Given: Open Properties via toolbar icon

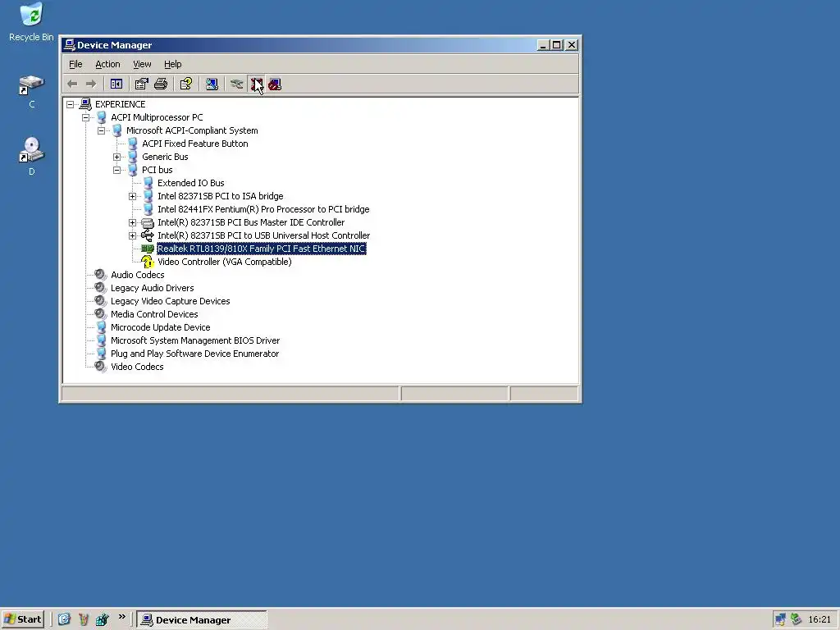Looking at the screenshot, I should (x=141, y=84).
